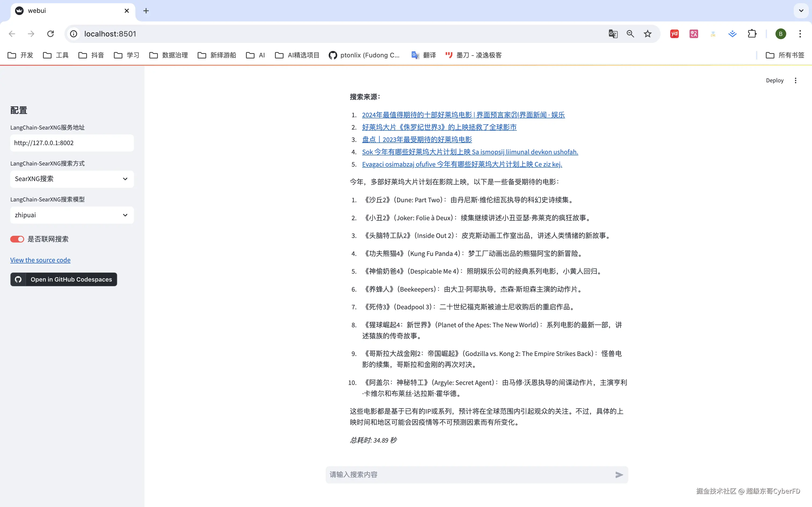This screenshot has height=507, width=812.
Task: Click the SearXNG service address input field
Action: pos(72,143)
